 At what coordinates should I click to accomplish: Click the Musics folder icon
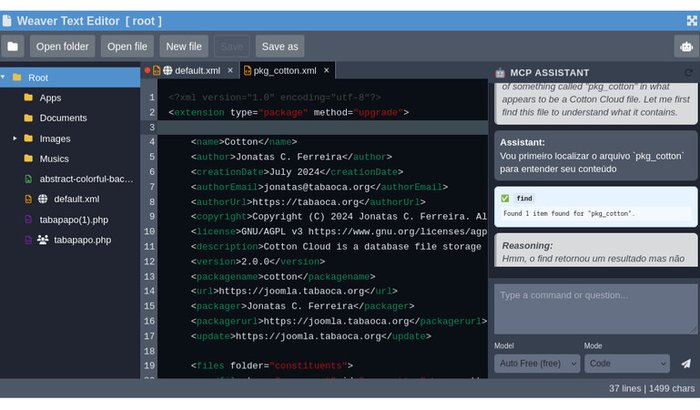(28, 159)
